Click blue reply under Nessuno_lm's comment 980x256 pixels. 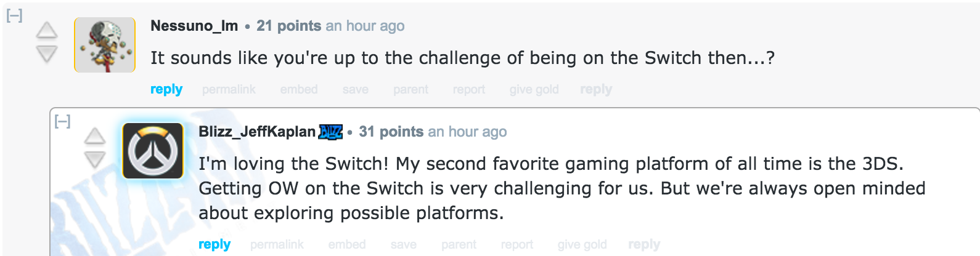click(x=166, y=89)
